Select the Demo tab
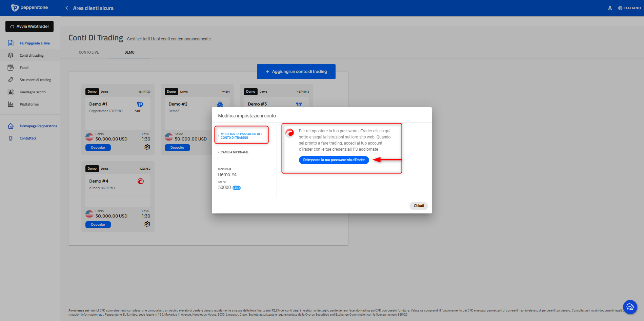Screen dimensions: 644x321 [x=129, y=52]
